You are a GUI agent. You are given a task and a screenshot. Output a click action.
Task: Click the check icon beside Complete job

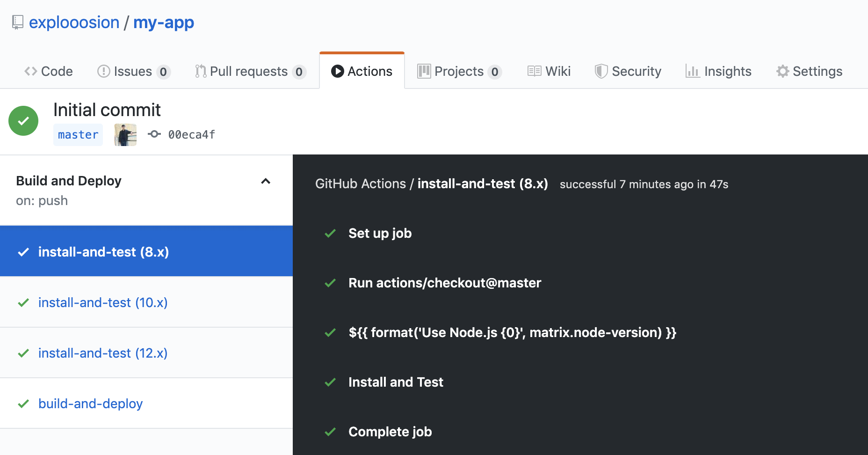[x=330, y=432]
